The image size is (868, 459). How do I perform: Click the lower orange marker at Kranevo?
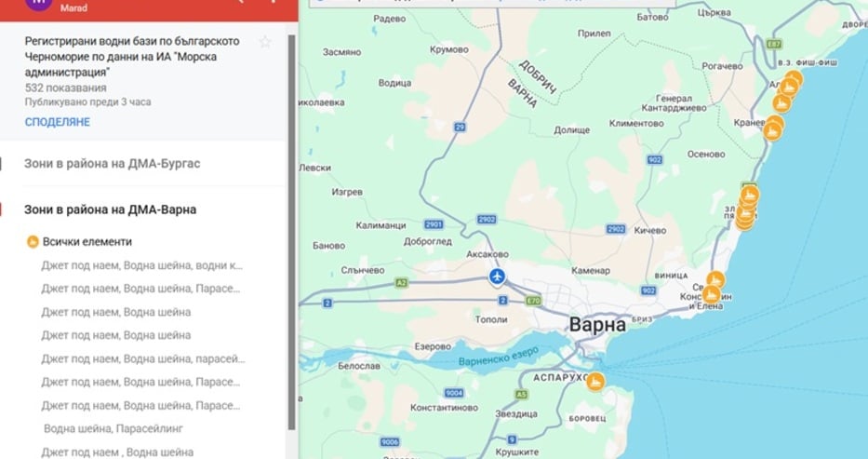click(x=772, y=132)
